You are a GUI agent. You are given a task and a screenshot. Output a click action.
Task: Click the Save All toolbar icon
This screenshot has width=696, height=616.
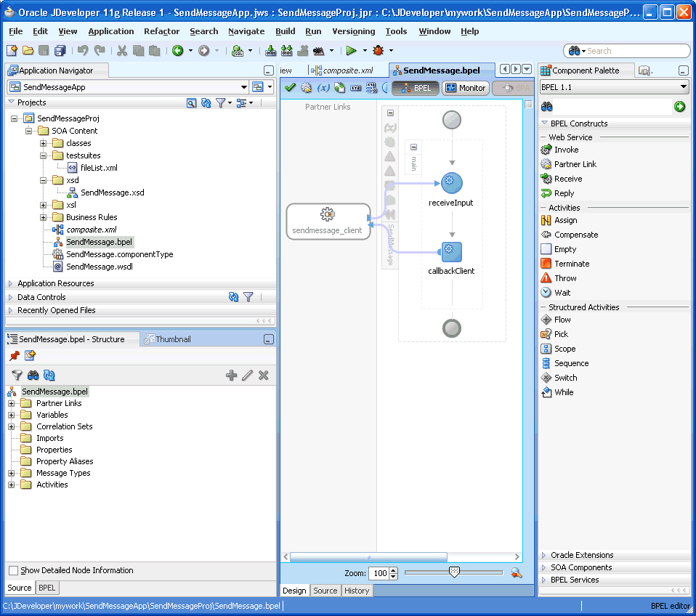60,51
